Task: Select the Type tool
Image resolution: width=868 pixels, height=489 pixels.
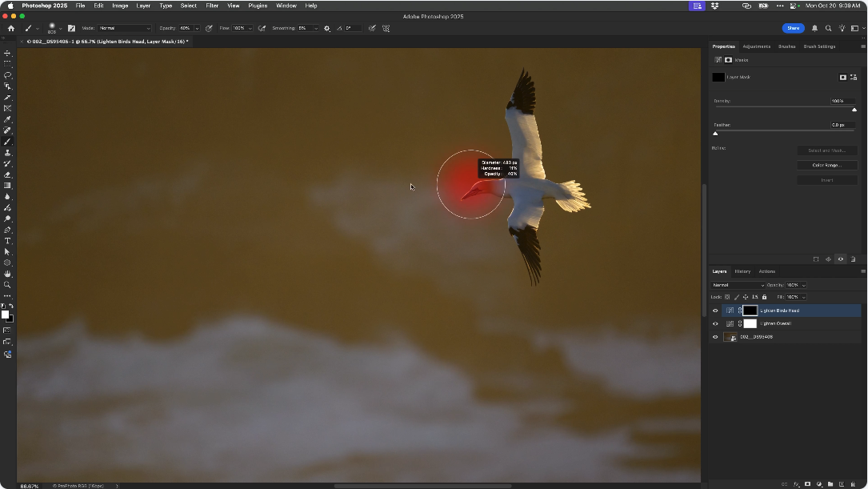Action: [8, 241]
